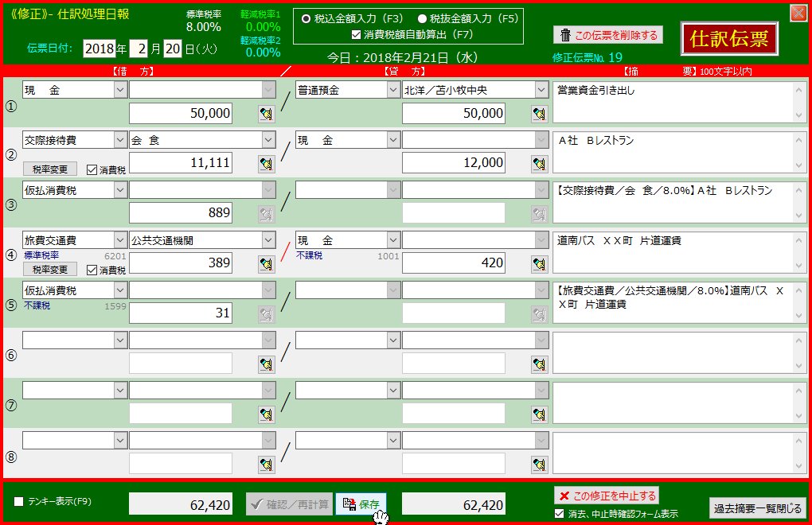Click calculator icon beside row 1 credit amount
The image size is (812, 525).
(539, 114)
